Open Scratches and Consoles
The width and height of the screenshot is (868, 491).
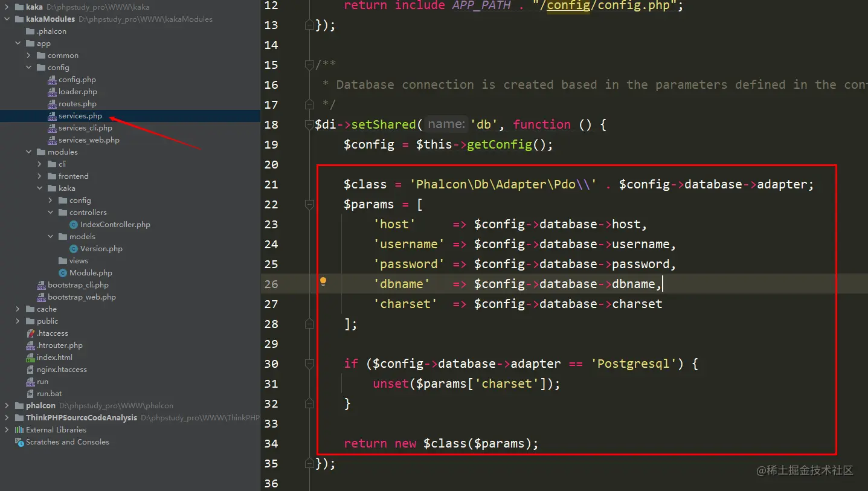[68, 442]
